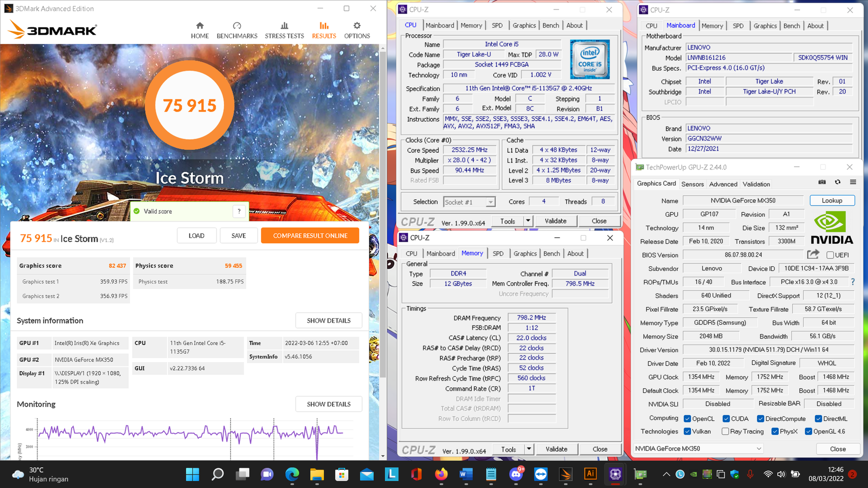Select the RESULTS section in 3DMark
Screen dimensions: 868x488
[324, 31]
